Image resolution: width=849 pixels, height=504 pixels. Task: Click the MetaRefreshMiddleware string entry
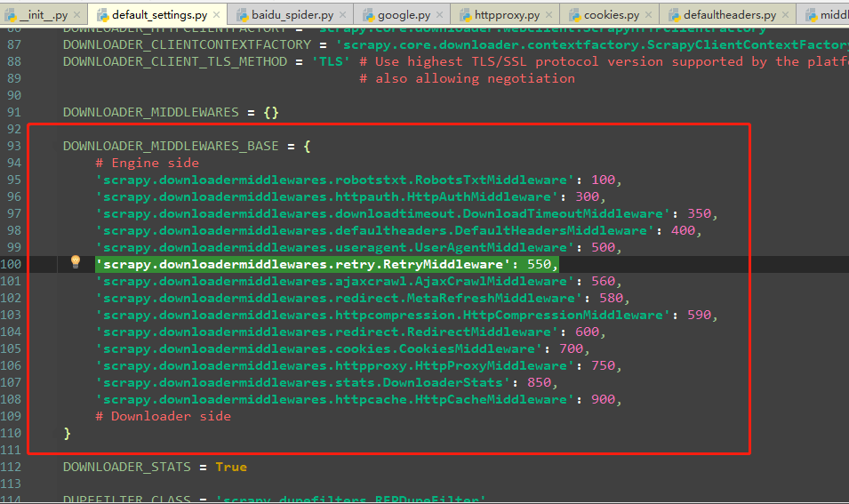tap(339, 298)
